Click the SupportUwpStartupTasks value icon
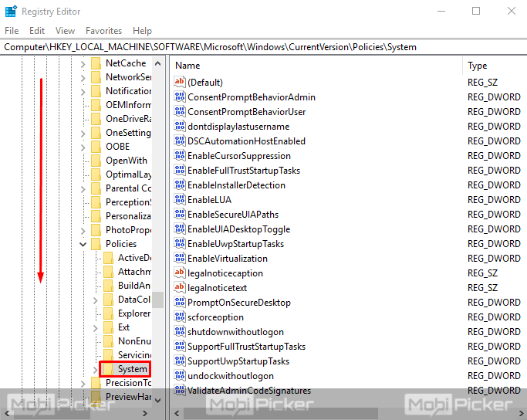The width and height of the screenshot is (527, 420). 180,361
